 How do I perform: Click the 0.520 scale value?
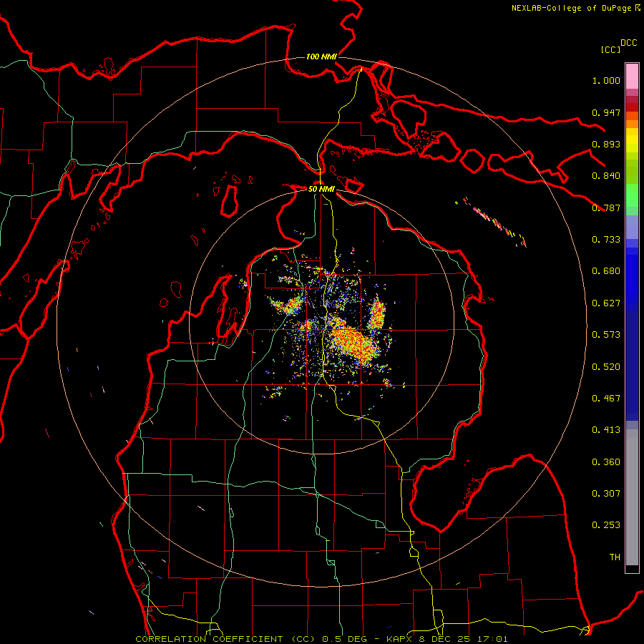pyautogui.click(x=606, y=367)
